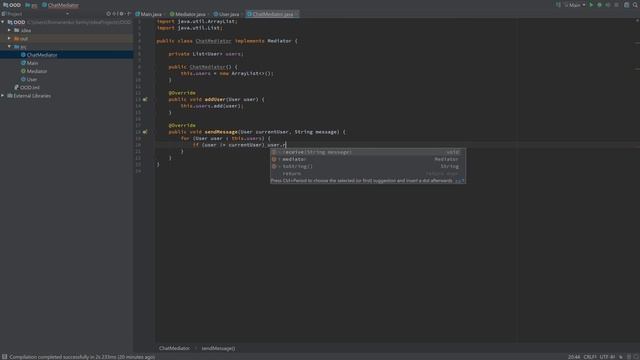Click OOD in the navigation bar
The height and width of the screenshot is (360, 640).
tap(12, 5)
